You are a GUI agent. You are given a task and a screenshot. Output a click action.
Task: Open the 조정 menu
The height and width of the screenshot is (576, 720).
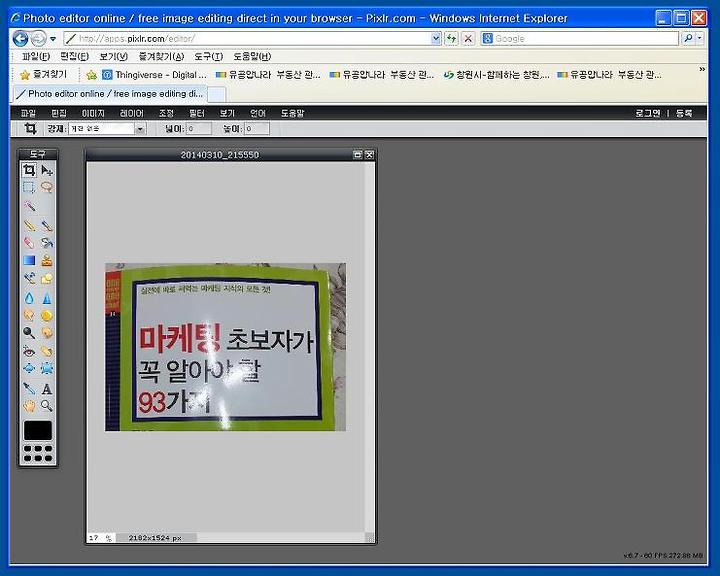(x=166, y=113)
